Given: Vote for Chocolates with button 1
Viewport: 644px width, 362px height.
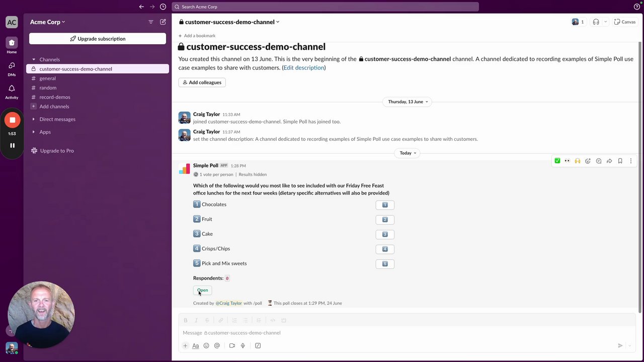Looking at the screenshot, I should point(385,205).
